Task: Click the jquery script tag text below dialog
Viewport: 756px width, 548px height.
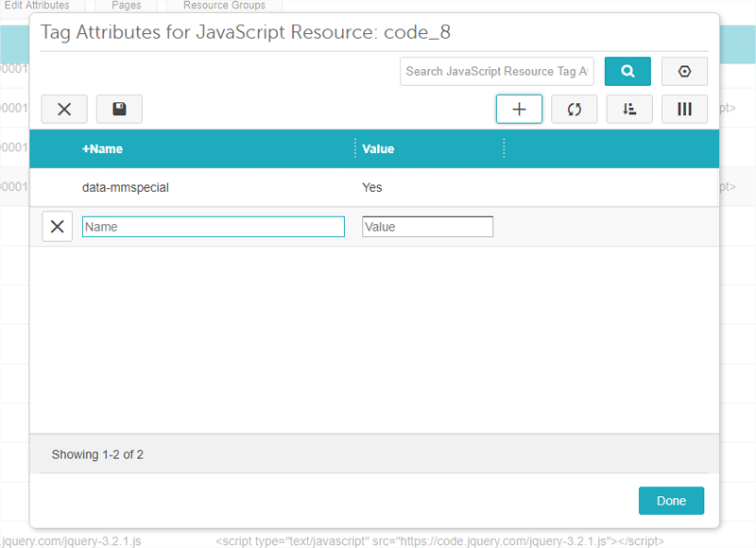Action: click(439, 541)
